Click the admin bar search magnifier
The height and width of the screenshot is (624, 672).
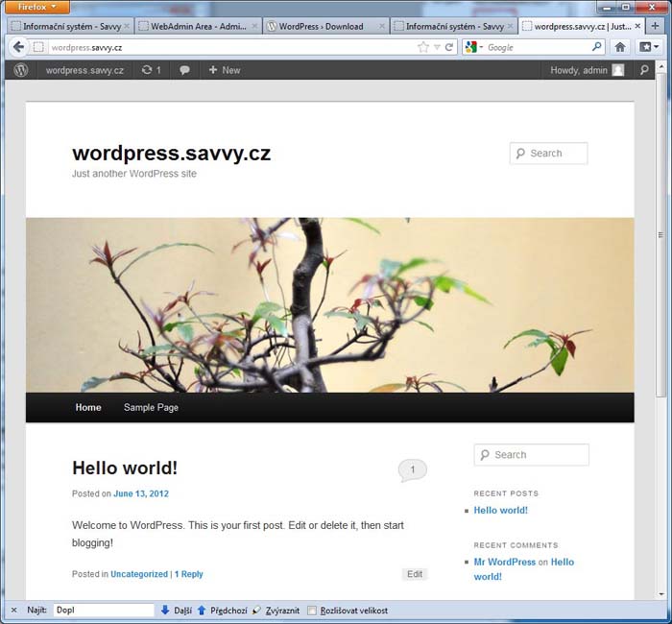pos(644,70)
